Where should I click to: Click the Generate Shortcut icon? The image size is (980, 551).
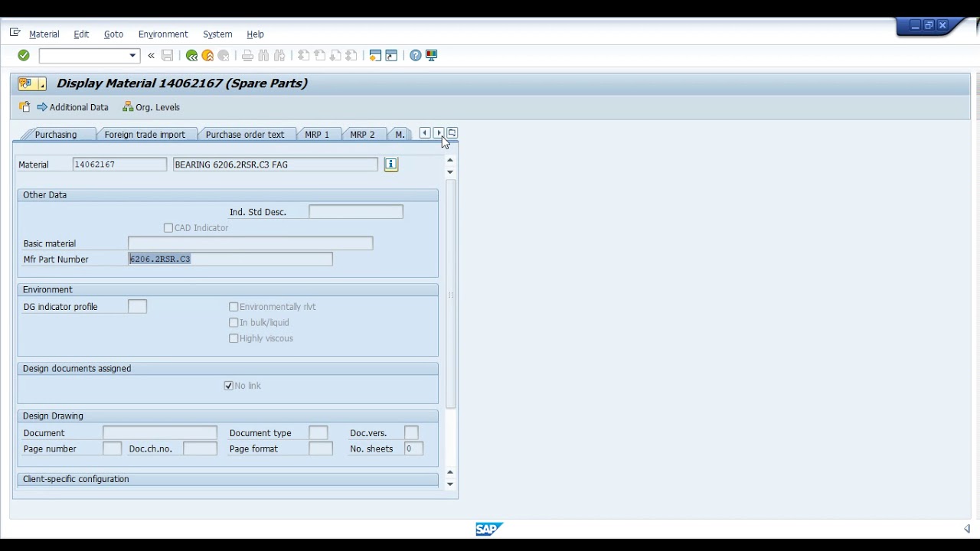(391, 55)
